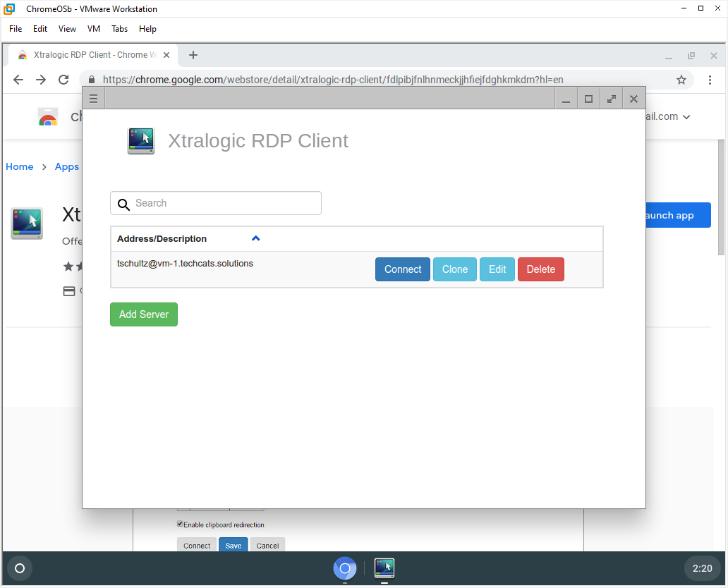Connect to tschultz@vm-1.techcats.solutions
Viewport: 728px width, 588px height.
(403, 269)
